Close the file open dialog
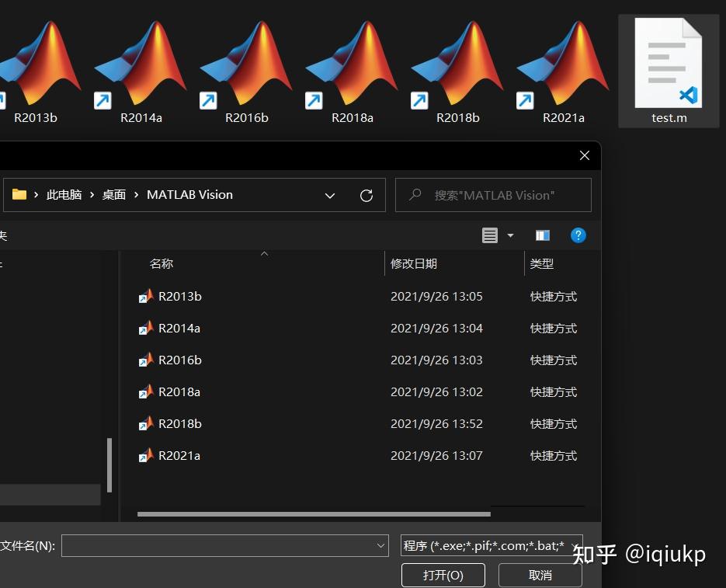The image size is (726, 588). pyautogui.click(x=585, y=155)
